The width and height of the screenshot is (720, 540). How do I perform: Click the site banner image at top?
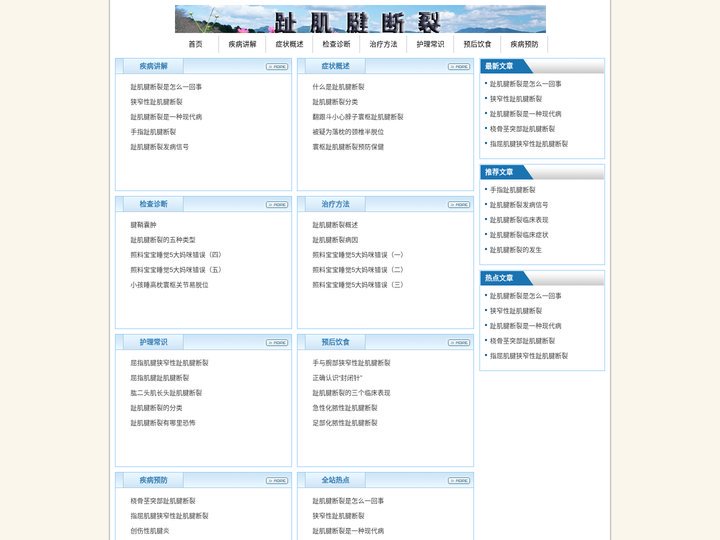pos(360,19)
